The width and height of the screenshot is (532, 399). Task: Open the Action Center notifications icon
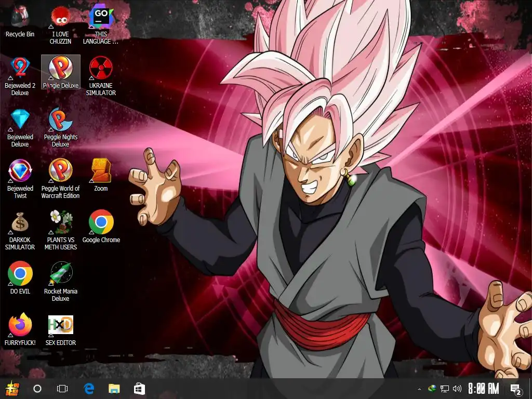point(516,390)
